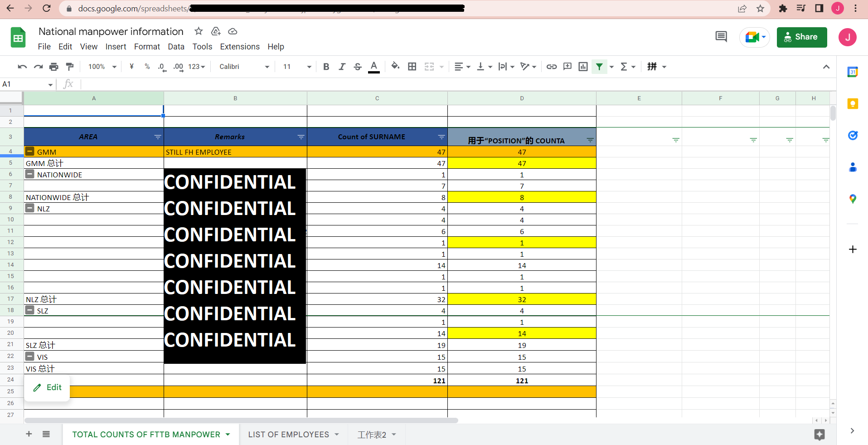Image resolution: width=868 pixels, height=445 pixels.
Task: Open the font size 11 dropdown
Action: pos(297,67)
